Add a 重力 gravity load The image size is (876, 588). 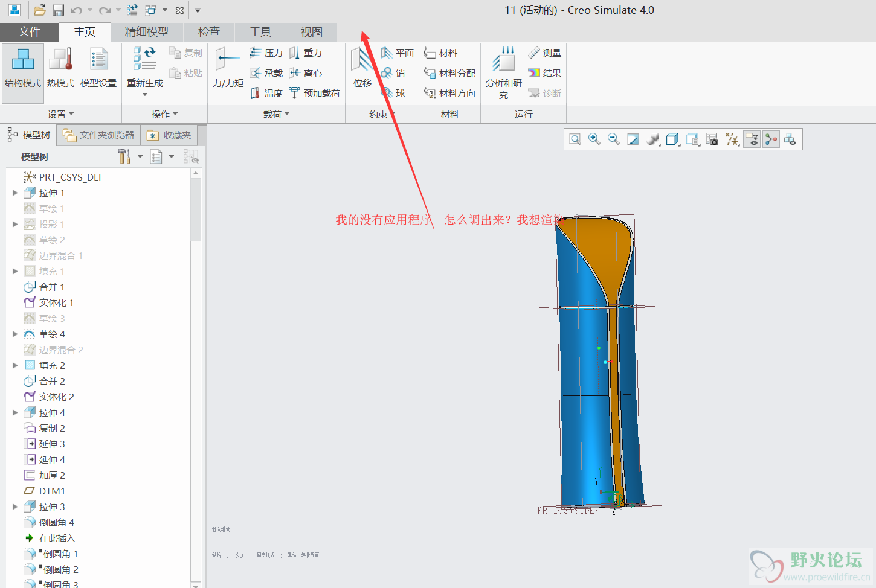point(306,53)
